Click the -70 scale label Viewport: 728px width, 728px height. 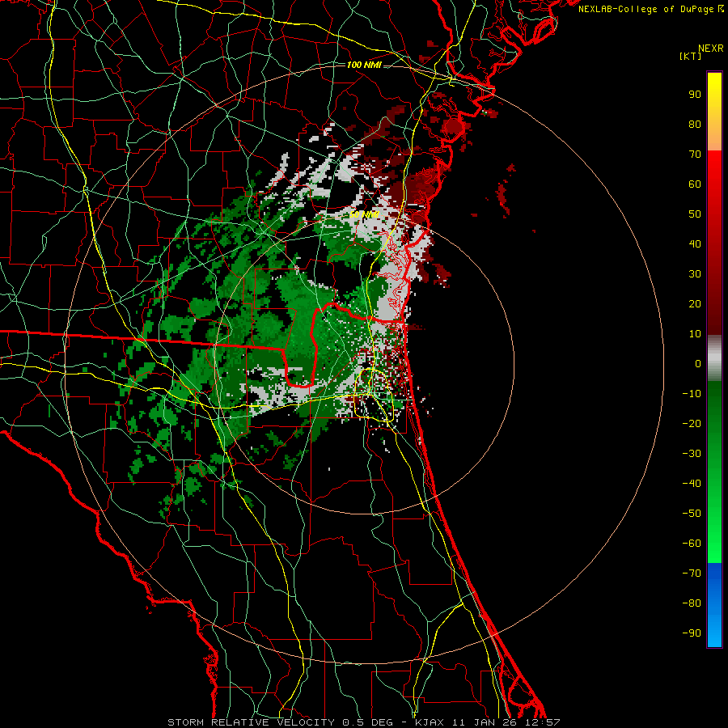[692, 574]
